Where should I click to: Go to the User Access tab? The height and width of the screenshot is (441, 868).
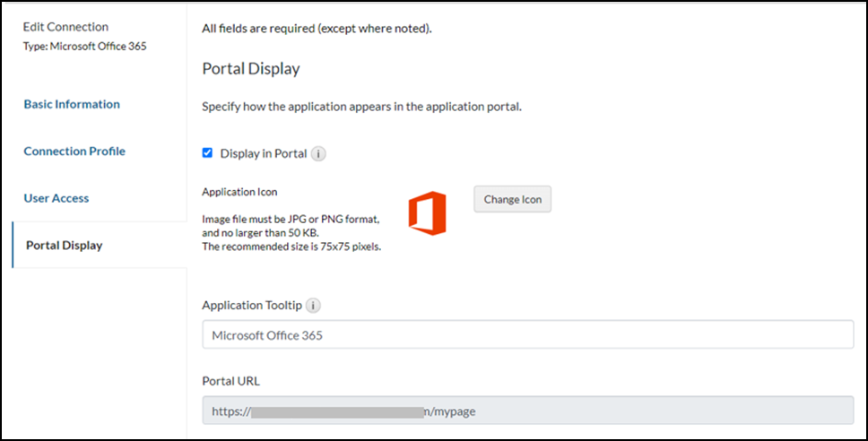point(56,198)
